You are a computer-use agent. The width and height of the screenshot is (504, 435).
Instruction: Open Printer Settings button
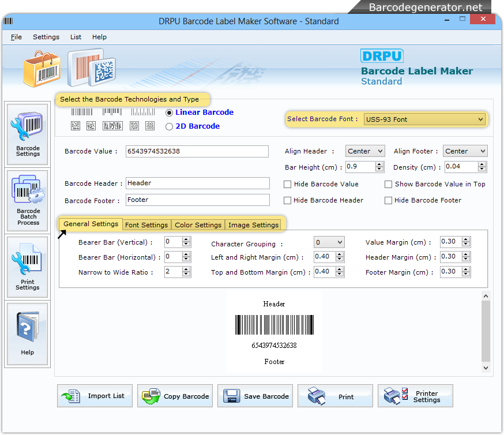(x=415, y=396)
